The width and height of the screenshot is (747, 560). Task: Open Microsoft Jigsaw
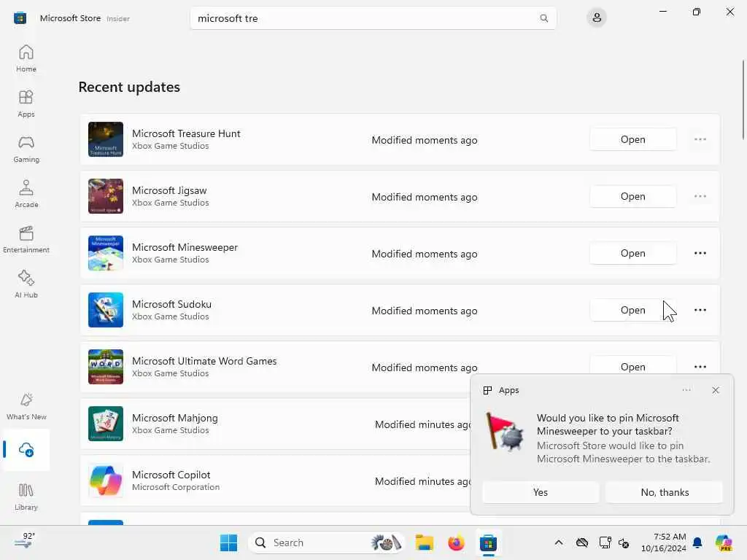pyautogui.click(x=632, y=196)
